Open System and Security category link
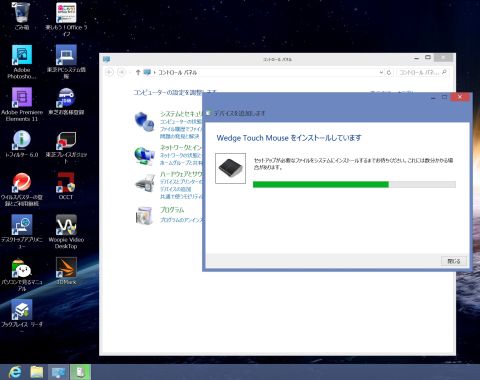The height and width of the screenshot is (380, 480). click(x=181, y=114)
